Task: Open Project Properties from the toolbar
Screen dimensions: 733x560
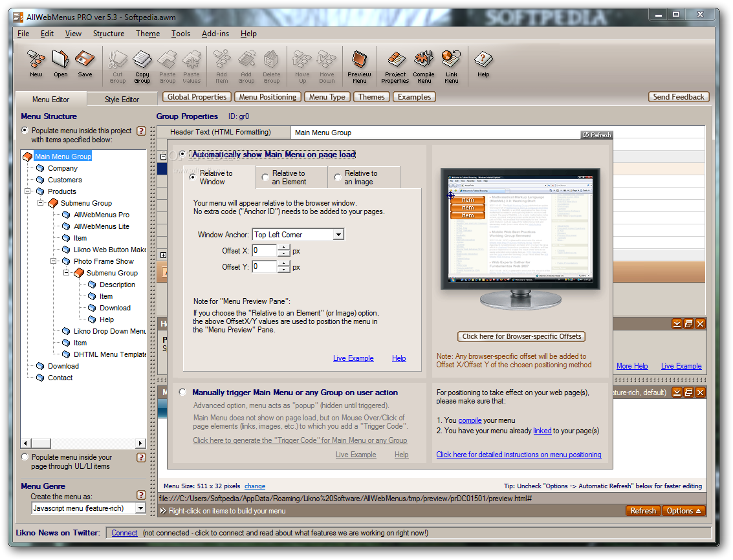Action: 395,67
